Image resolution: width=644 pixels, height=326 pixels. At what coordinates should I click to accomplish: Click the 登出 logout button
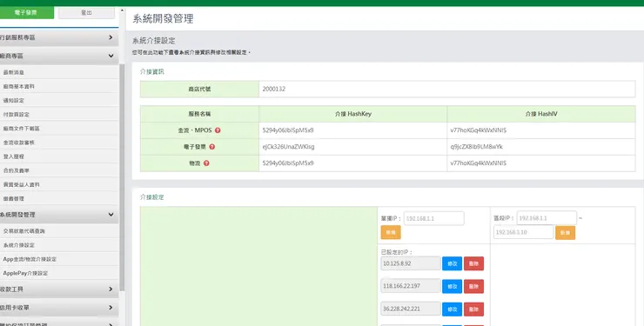[86, 13]
